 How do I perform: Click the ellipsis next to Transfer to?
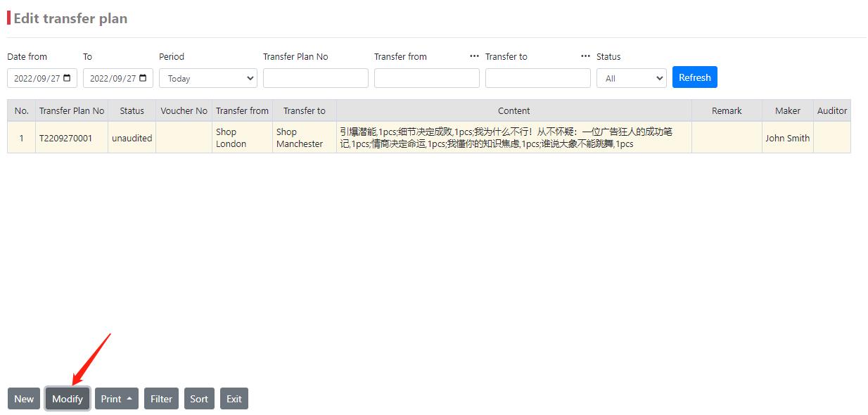point(585,56)
